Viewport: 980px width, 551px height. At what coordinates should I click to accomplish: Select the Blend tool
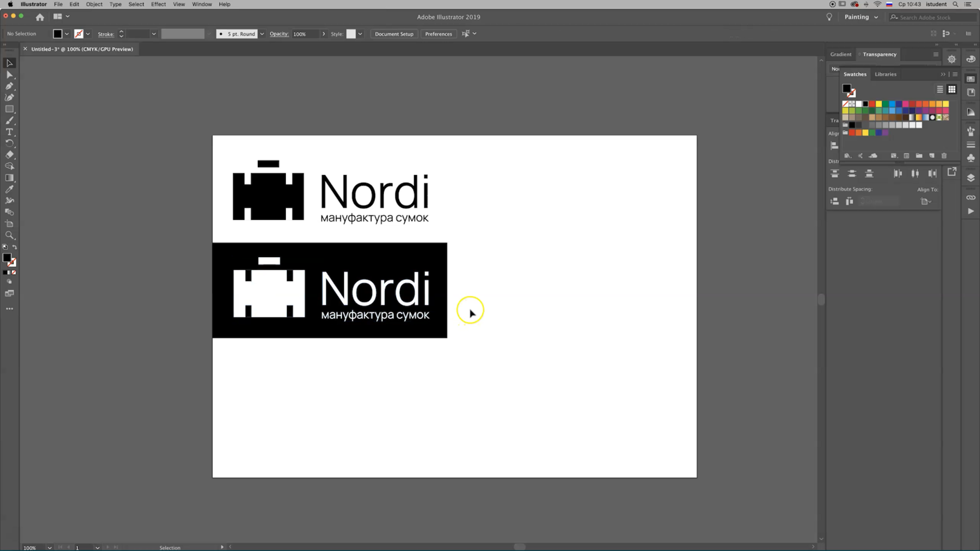tap(9, 212)
